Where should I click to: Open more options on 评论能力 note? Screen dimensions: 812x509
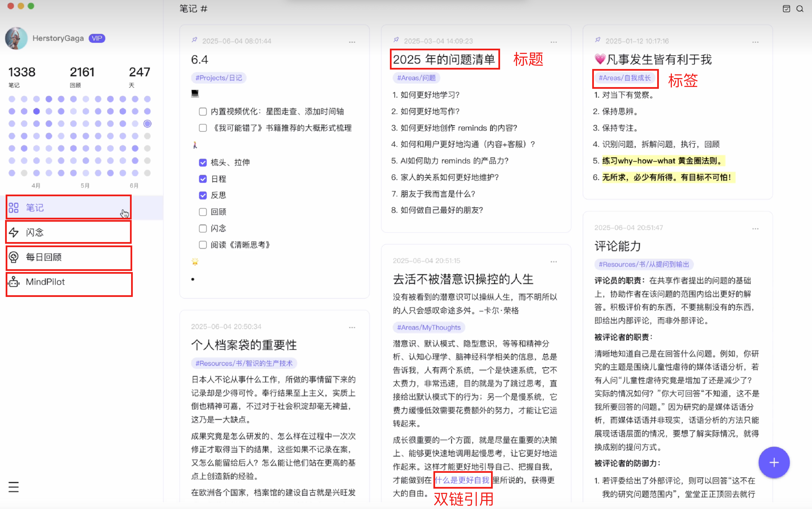(x=755, y=228)
